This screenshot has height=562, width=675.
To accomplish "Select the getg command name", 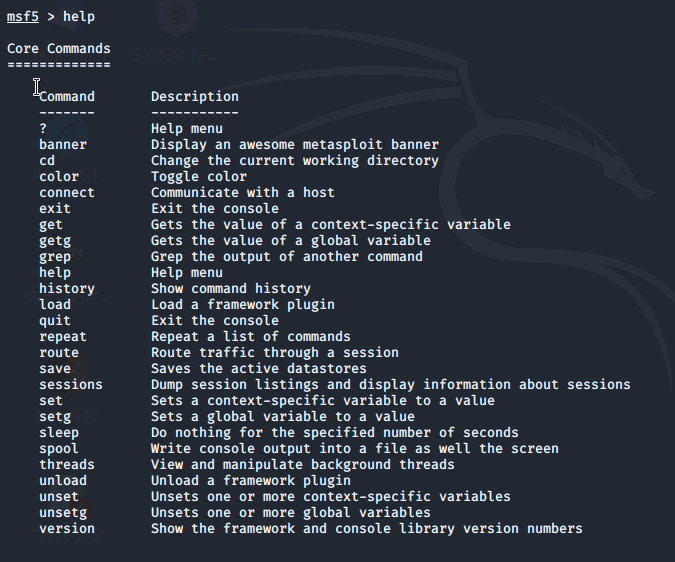I will [55, 241].
